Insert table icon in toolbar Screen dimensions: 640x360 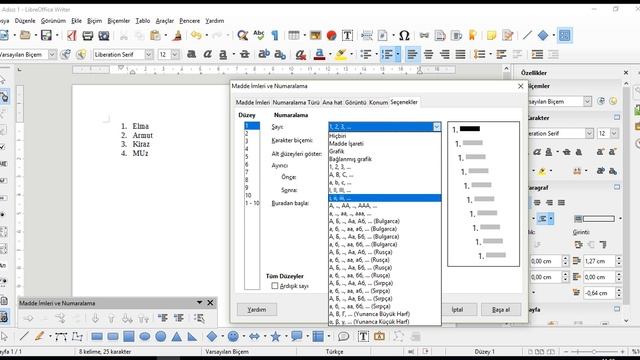293,36
